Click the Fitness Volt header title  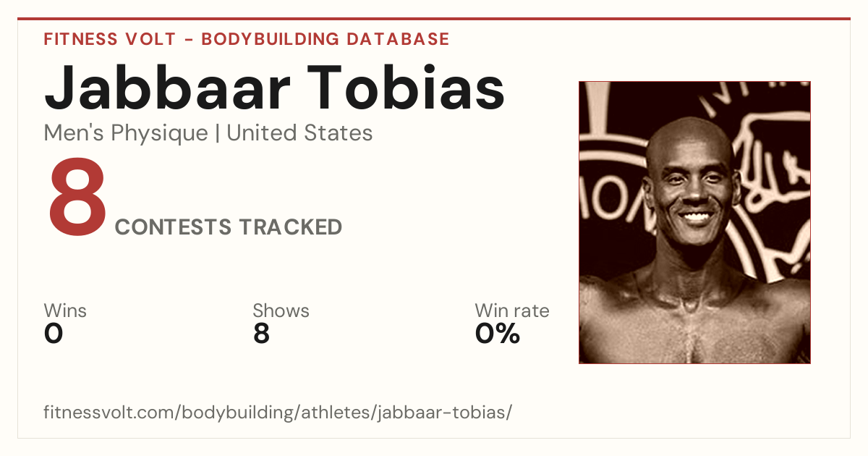(247, 39)
